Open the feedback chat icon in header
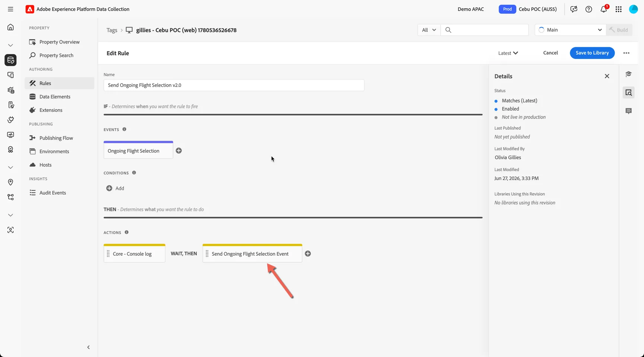644x357 pixels. coord(574,9)
